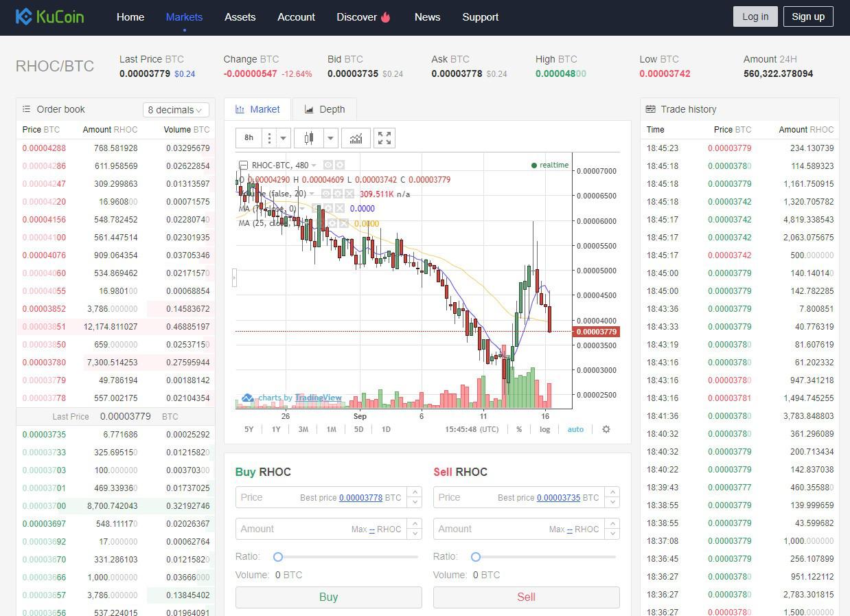
Task: Expand the Volume (false, 20) legend dropdown
Action: point(312,194)
